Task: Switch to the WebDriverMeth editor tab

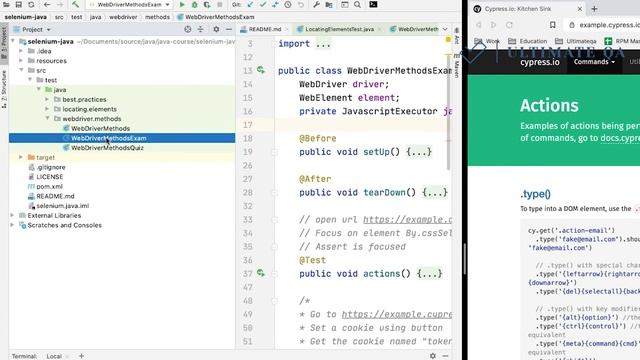Action: [x=414, y=29]
